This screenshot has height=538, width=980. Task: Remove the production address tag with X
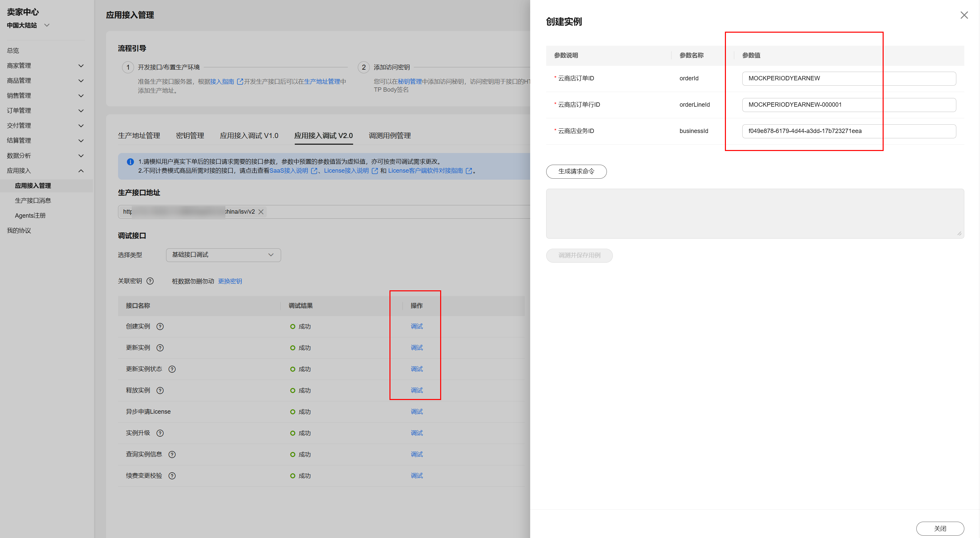pyautogui.click(x=261, y=212)
